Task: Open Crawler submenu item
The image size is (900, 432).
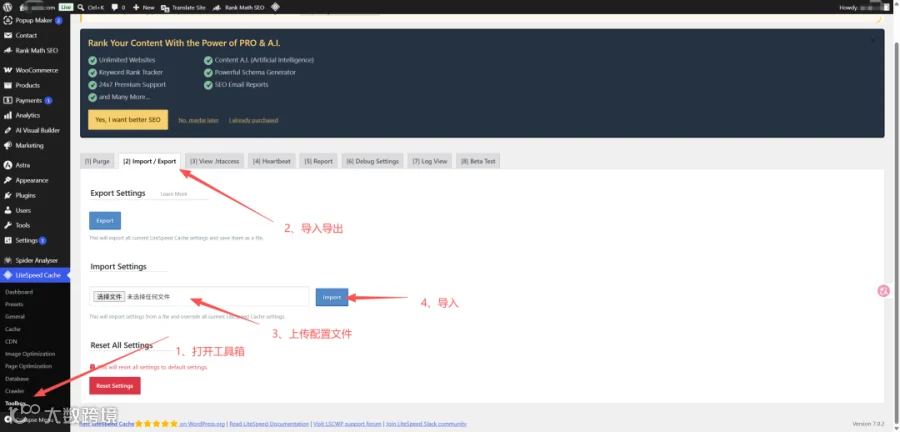Action: click(x=14, y=391)
